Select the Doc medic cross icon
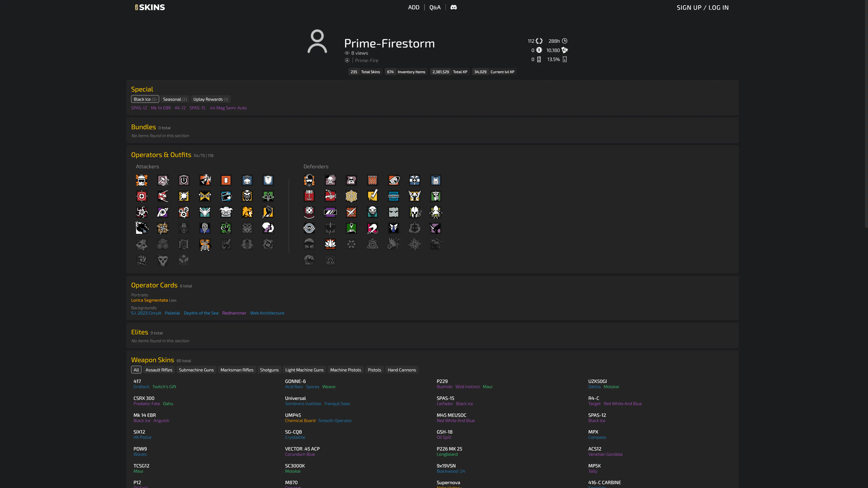This screenshot has width=868, height=488. coord(415,180)
